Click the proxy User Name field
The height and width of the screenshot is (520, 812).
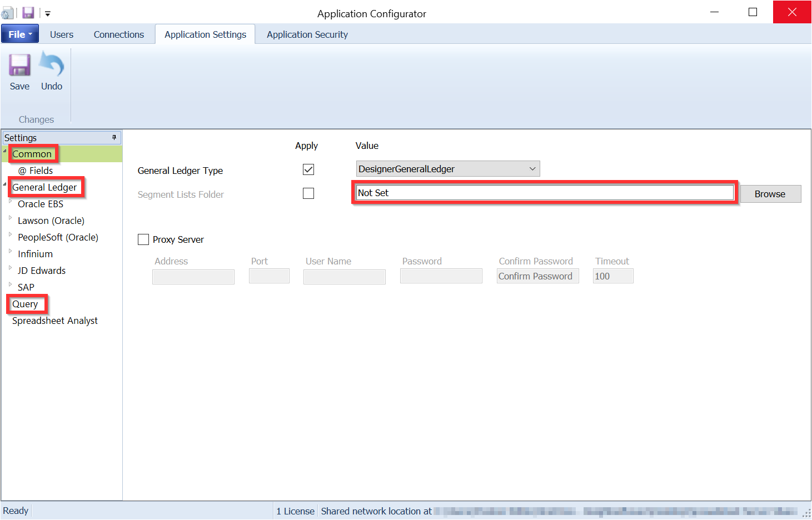click(x=345, y=277)
